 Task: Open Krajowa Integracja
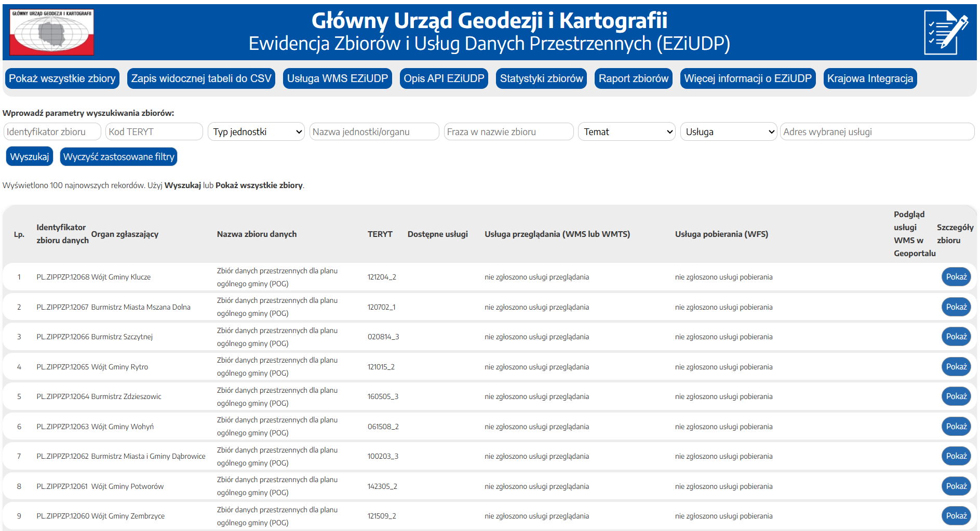[x=870, y=78]
